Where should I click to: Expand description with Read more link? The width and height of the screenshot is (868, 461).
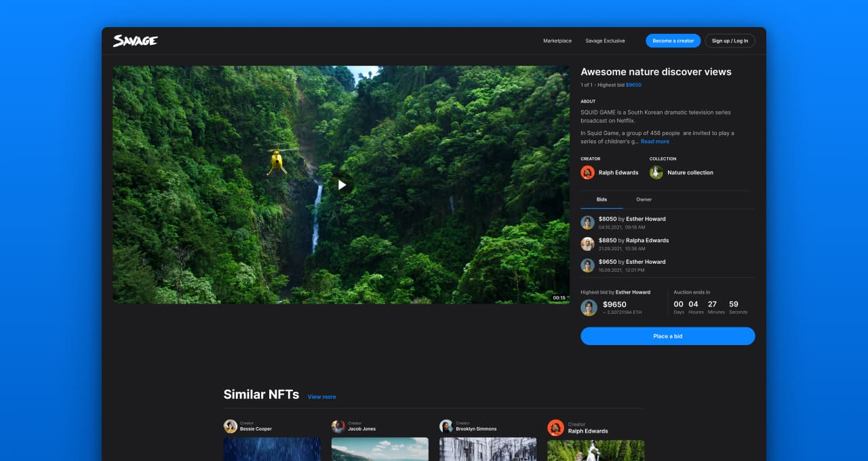coord(654,141)
